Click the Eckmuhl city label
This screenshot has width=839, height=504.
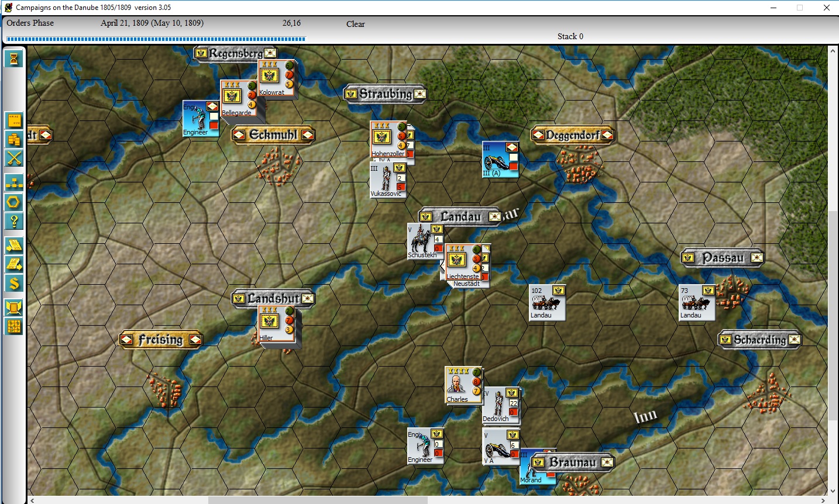tap(273, 135)
